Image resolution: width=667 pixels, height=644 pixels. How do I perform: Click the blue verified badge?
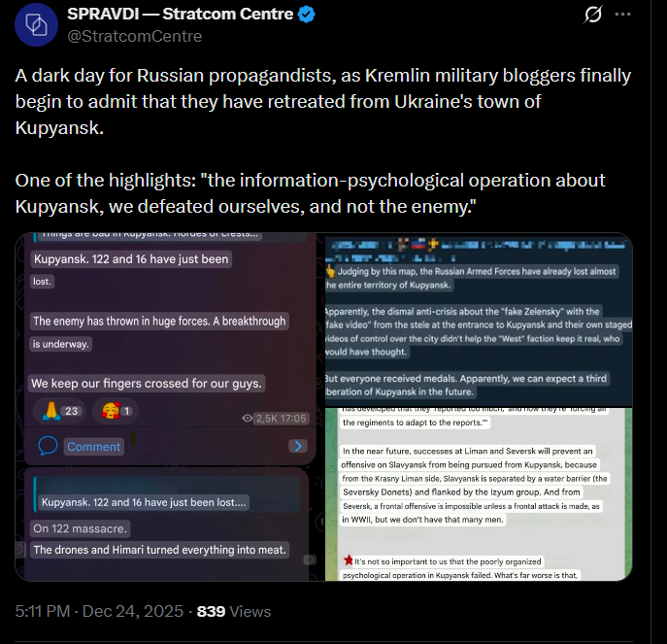(x=306, y=15)
